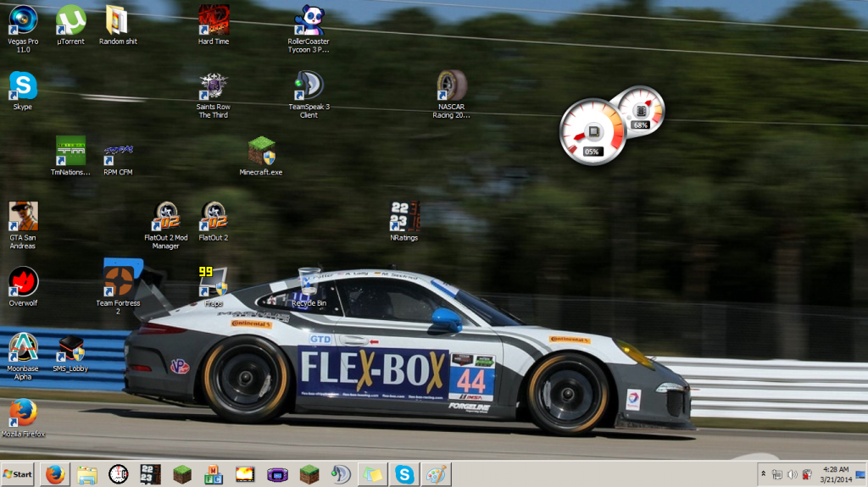Click the purple Game Boy Advance taskbar icon
The height and width of the screenshot is (487, 868).
pyautogui.click(x=277, y=474)
